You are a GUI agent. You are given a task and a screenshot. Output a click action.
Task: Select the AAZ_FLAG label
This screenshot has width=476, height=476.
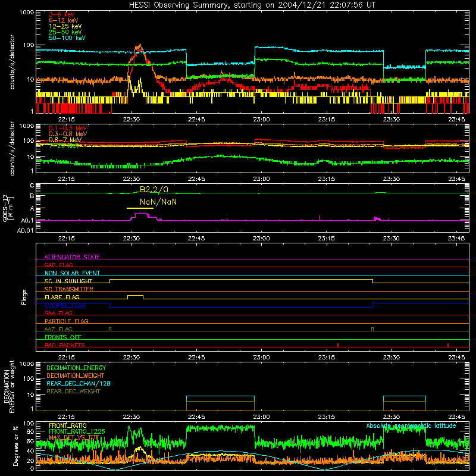point(58,329)
